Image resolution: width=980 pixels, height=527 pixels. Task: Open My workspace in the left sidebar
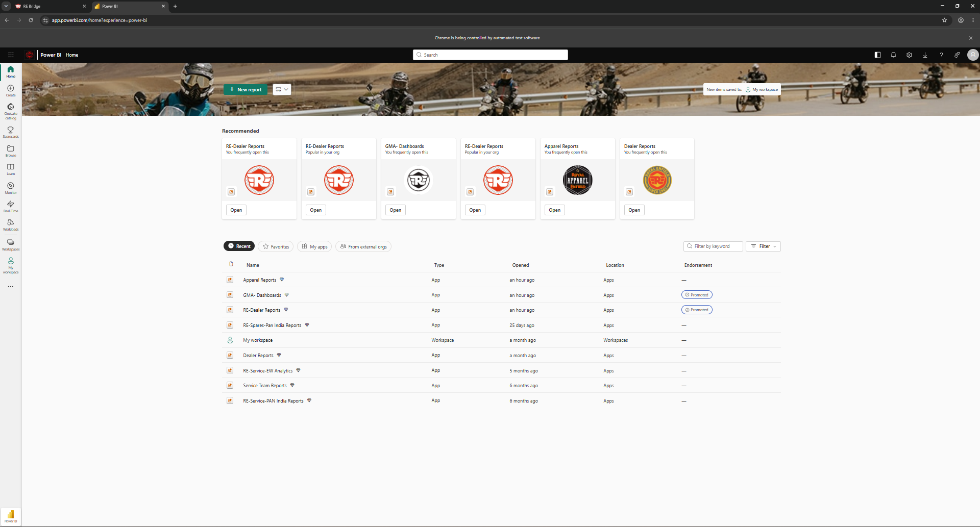pyautogui.click(x=11, y=266)
